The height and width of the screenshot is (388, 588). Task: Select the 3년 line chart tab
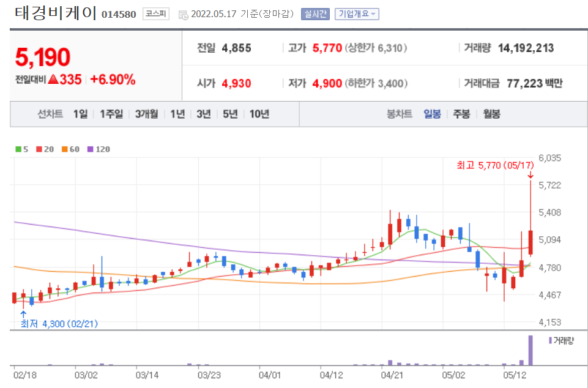coord(204,114)
